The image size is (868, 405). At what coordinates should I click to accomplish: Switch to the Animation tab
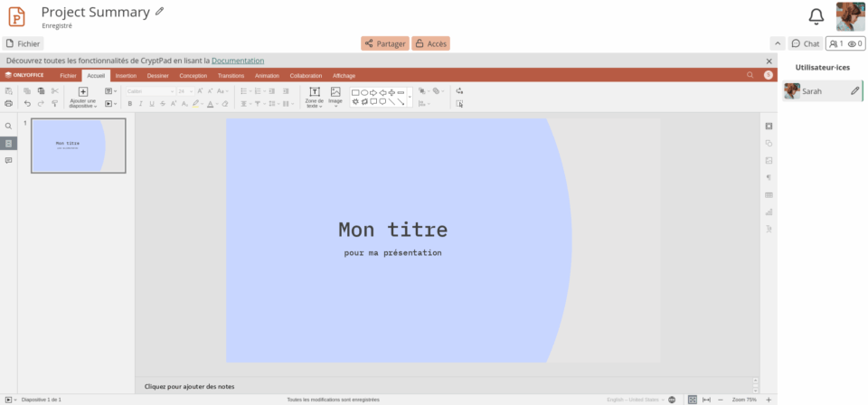point(267,76)
